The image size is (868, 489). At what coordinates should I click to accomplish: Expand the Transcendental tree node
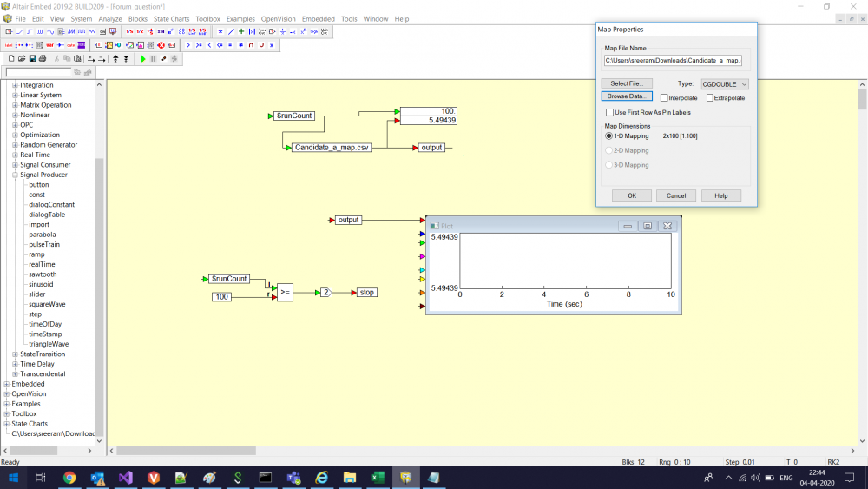tap(15, 374)
